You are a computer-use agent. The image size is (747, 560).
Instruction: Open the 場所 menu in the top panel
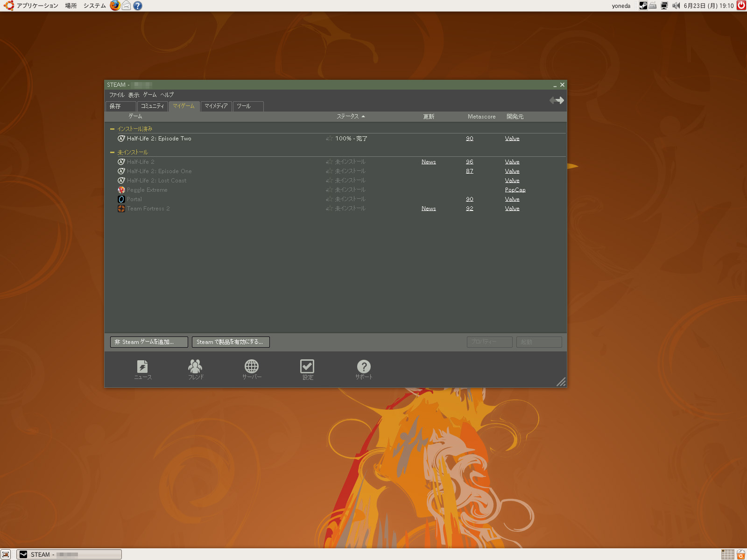71,6
